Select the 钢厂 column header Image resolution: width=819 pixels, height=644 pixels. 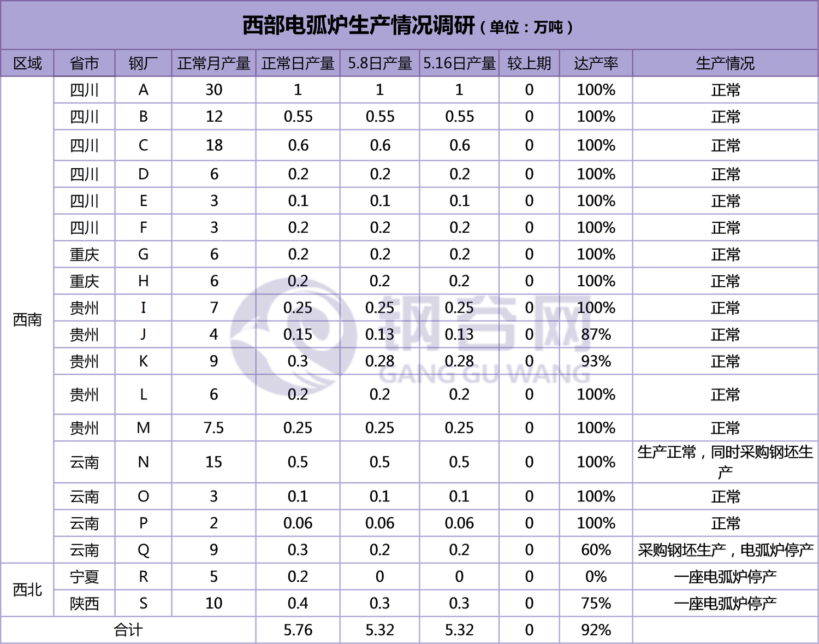[143, 63]
